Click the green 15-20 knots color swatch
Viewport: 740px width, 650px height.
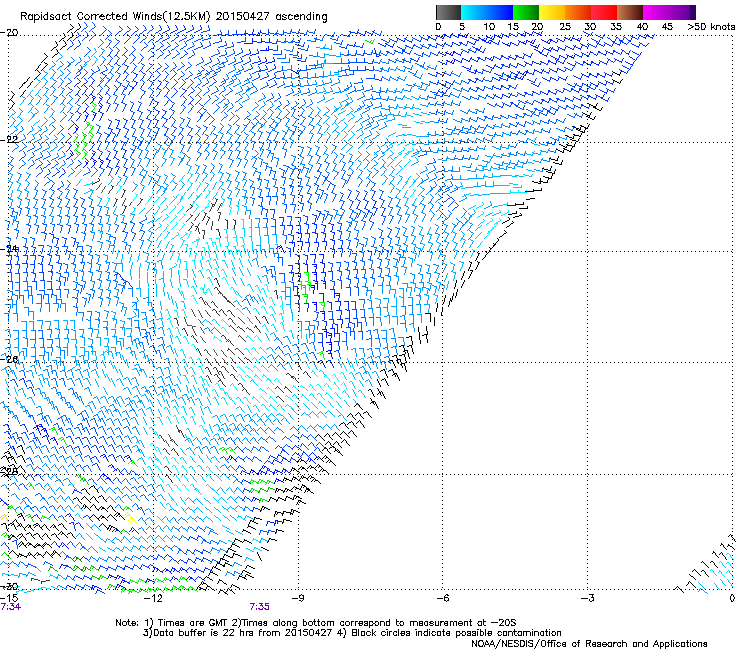[x=526, y=12]
